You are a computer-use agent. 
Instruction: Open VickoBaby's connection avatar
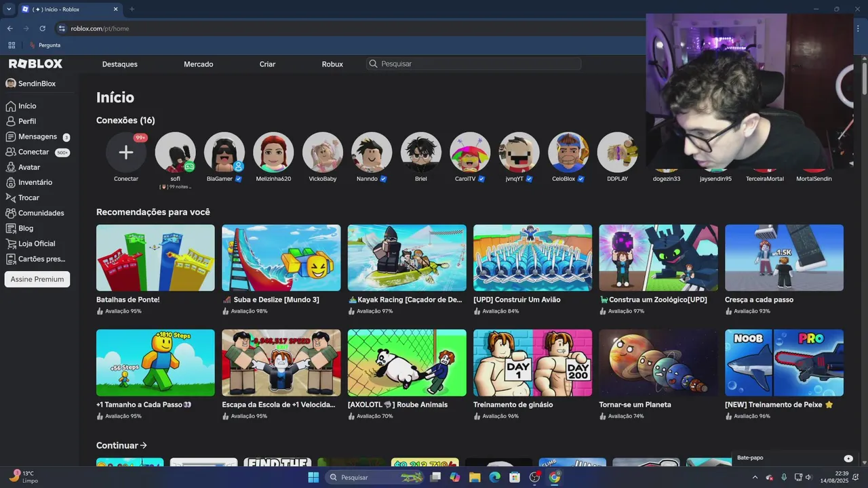tap(323, 152)
